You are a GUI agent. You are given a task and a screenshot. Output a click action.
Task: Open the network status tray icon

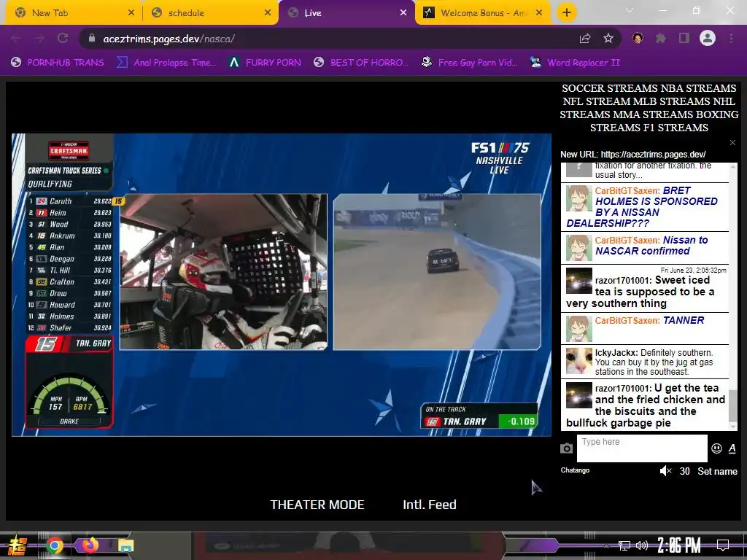[624, 545]
